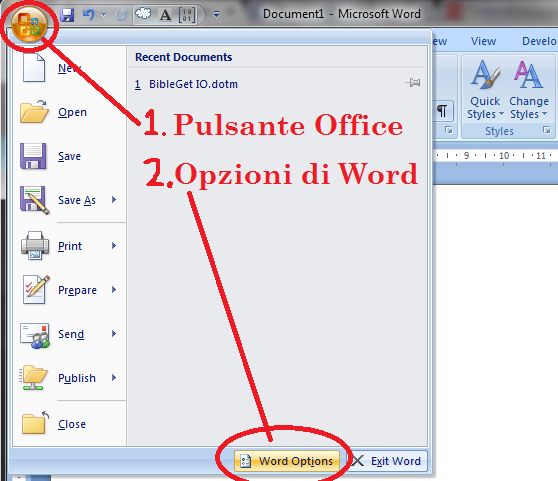Click the open folder icon beside Open
Screen dimensions: 558x481
coord(34,111)
